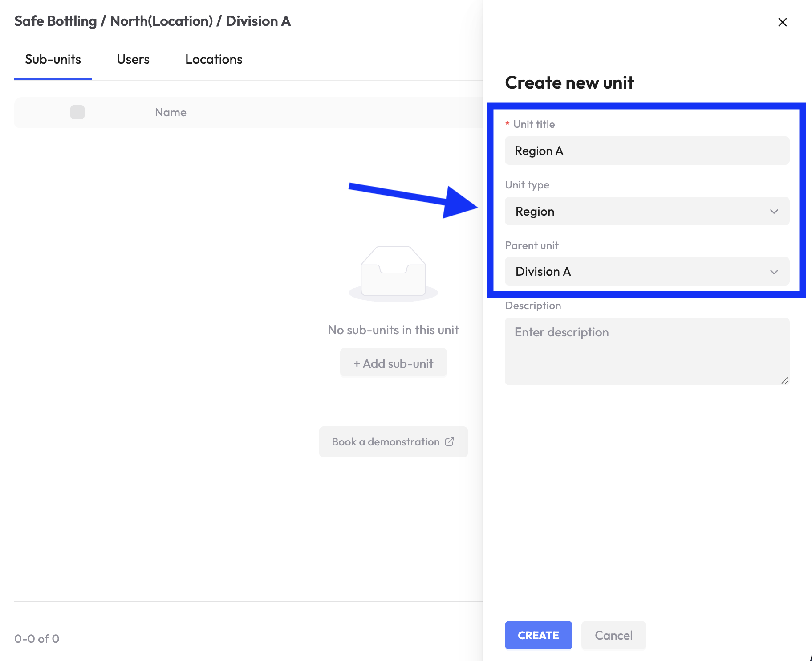Switch to the Locations tab

(x=214, y=60)
